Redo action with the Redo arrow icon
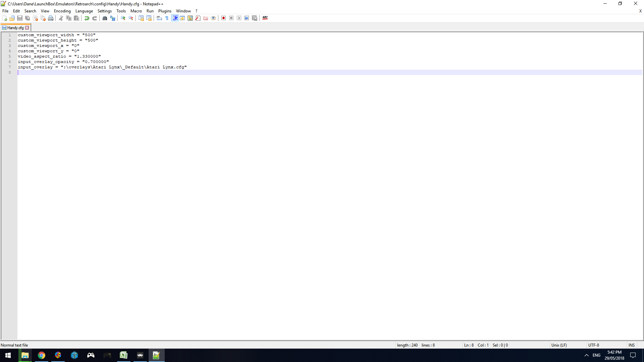Image resolution: width=644 pixels, height=362 pixels. 95,18
